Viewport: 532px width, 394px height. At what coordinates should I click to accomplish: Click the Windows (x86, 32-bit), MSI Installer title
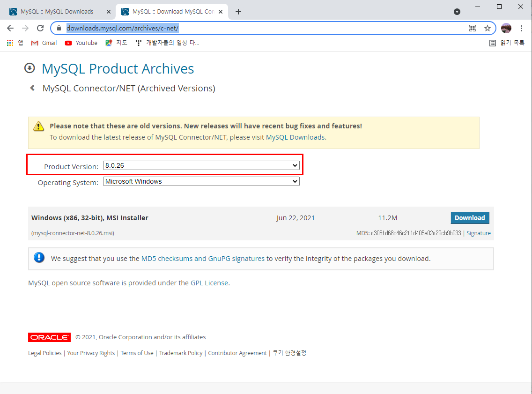(x=90, y=218)
